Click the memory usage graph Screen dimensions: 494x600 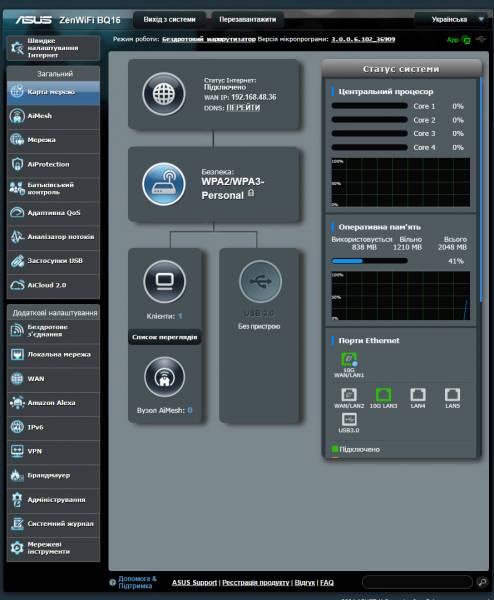click(x=400, y=296)
